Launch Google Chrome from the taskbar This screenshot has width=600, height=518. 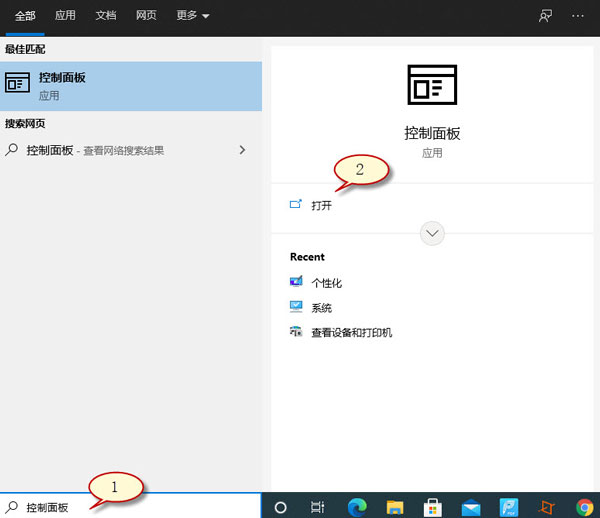(x=585, y=508)
